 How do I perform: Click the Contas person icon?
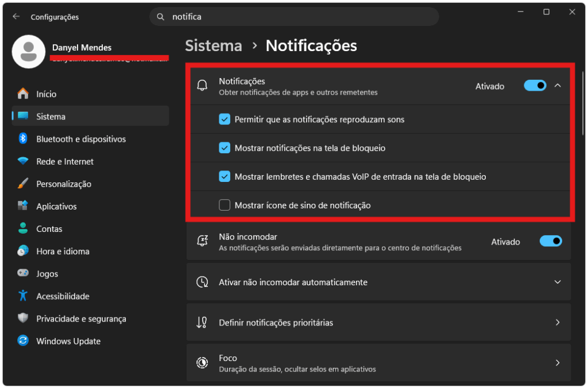23,228
